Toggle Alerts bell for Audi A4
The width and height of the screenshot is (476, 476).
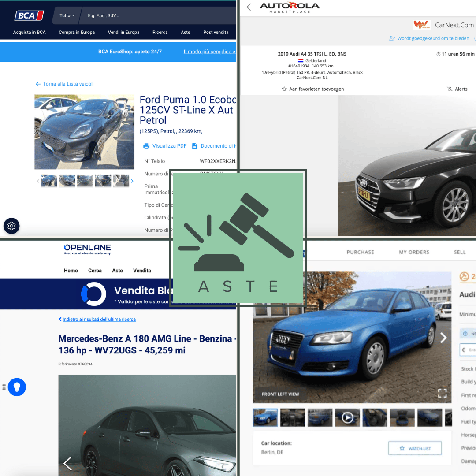450,89
